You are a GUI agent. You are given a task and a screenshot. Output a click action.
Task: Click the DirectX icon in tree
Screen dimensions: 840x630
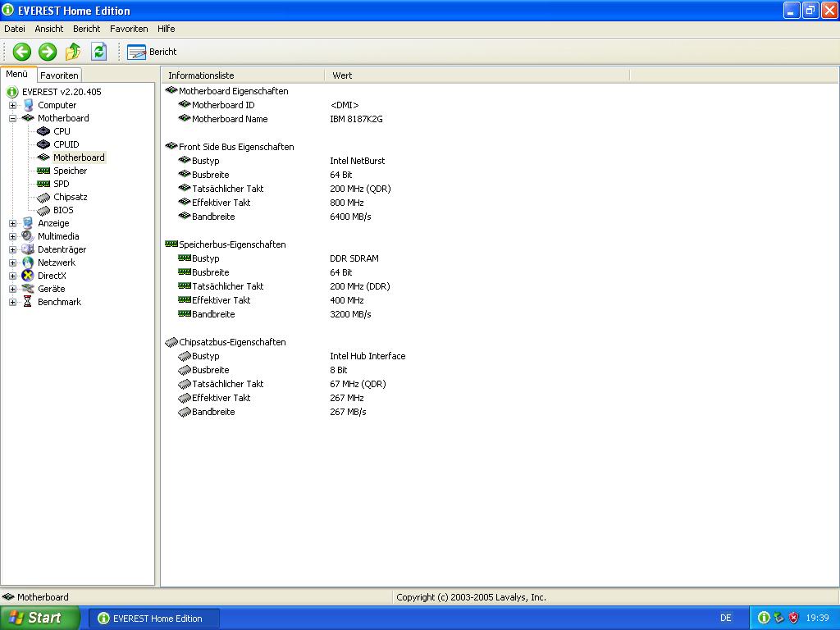point(28,276)
